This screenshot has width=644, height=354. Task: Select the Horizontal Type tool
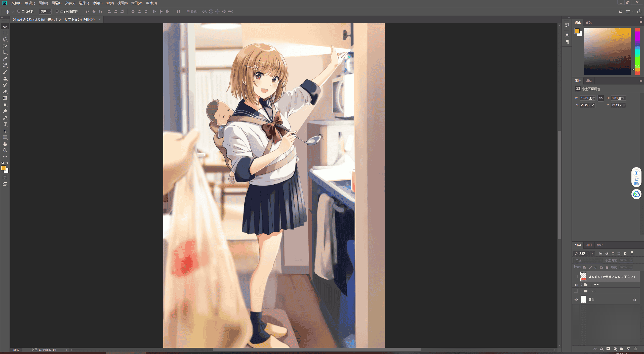(x=5, y=124)
